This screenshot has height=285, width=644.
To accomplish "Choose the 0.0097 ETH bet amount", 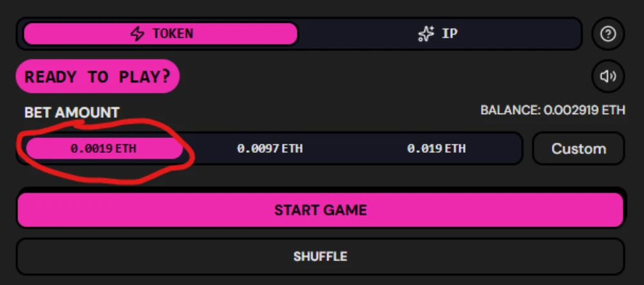I will pyautogui.click(x=269, y=148).
